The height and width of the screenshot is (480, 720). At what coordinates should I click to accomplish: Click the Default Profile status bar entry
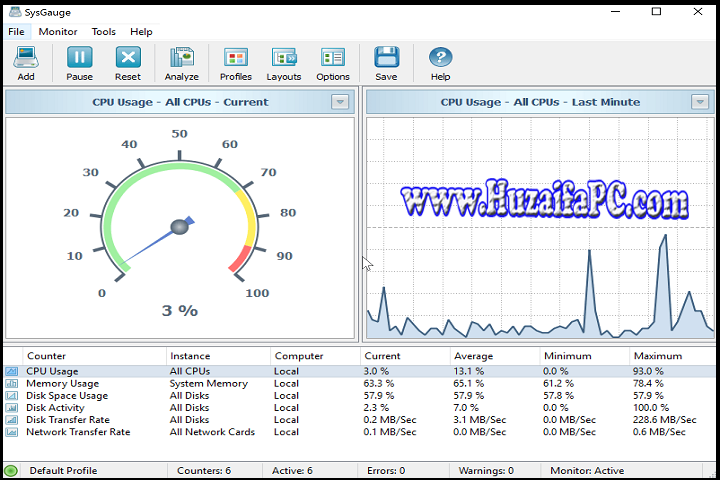pyautogui.click(x=63, y=470)
